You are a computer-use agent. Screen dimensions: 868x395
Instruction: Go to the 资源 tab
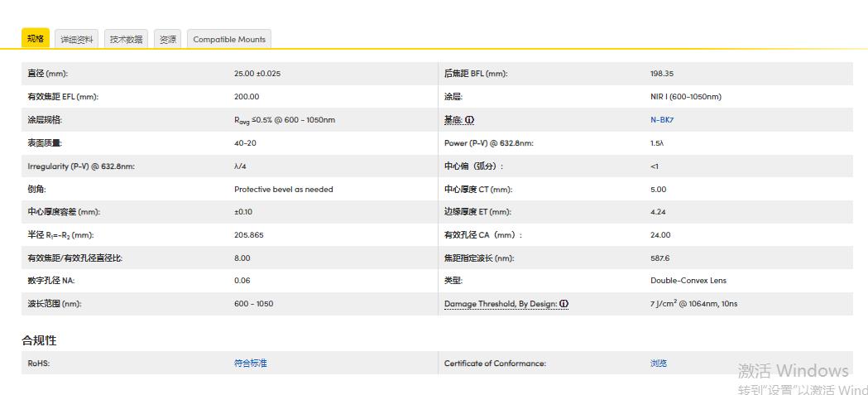click(x=167, y=40)
